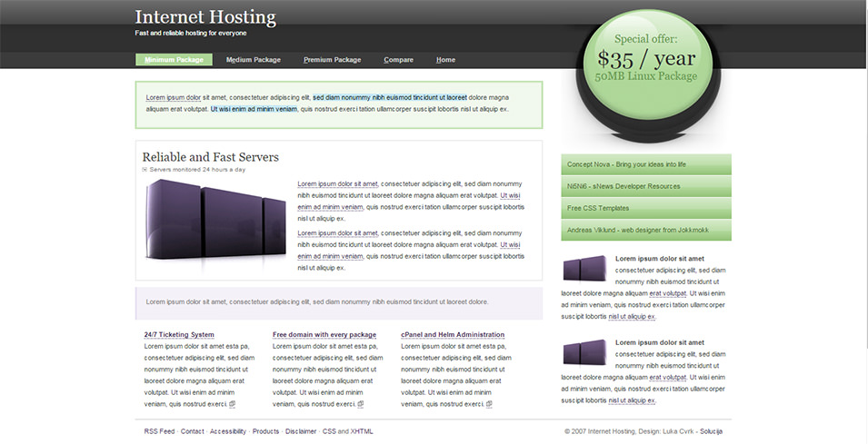Viewport: 868px width, 444px height.
Task: Open the Home navigation item
Action: coord(445,60)
